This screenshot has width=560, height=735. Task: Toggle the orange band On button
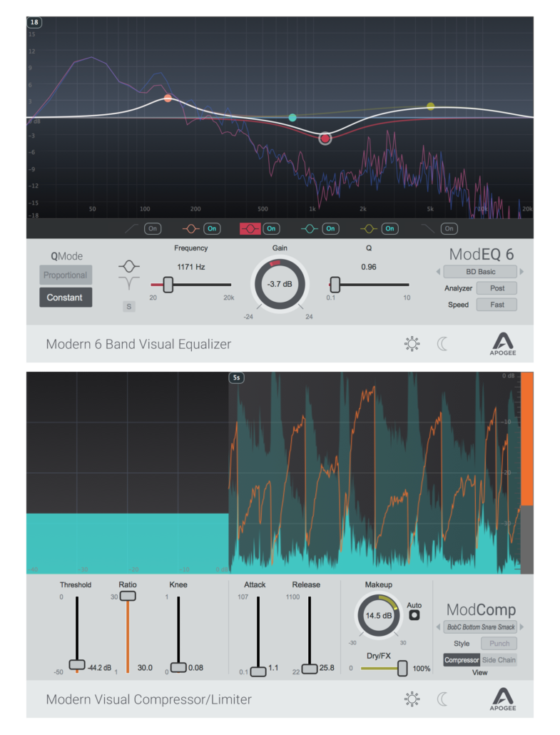click(212, 229)
